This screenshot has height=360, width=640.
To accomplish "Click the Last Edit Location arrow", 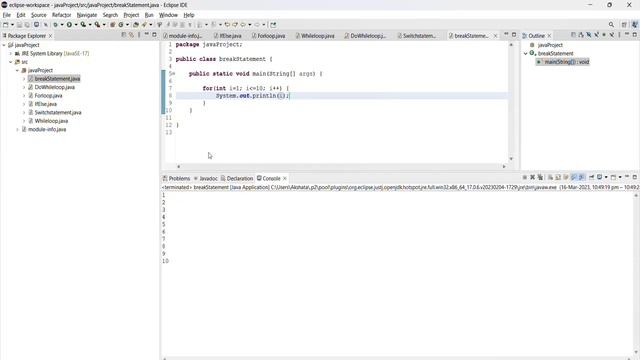I will (227, 24).
